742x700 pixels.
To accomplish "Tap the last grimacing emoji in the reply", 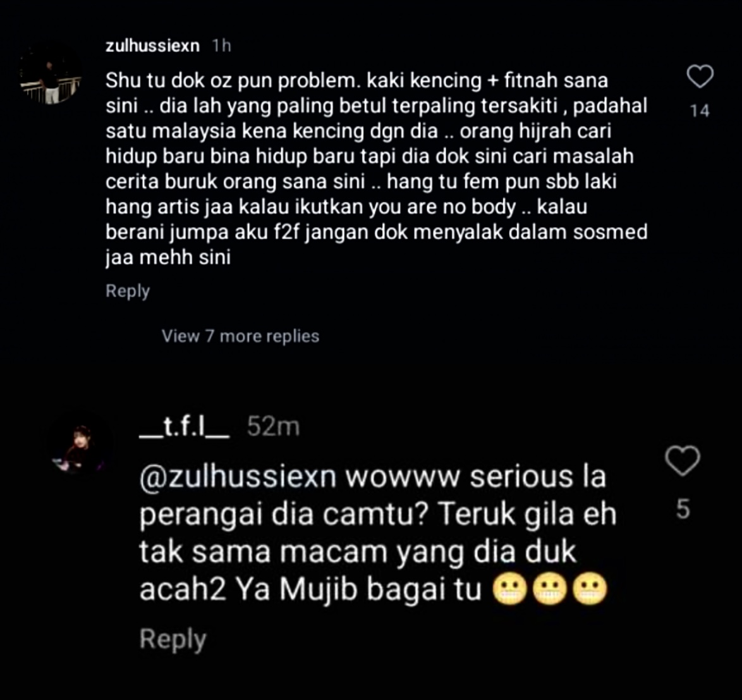I will (x=590, y=590).
